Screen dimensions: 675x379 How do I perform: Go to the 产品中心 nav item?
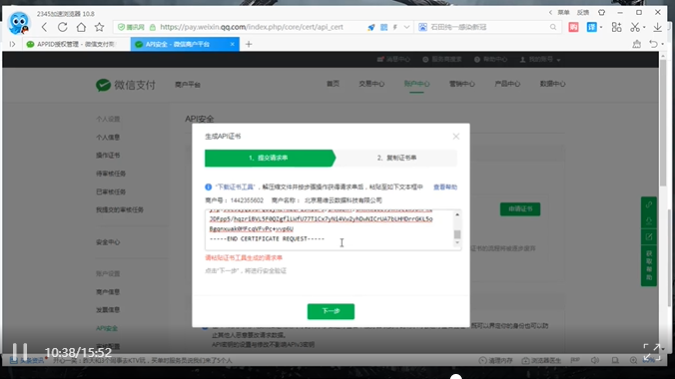pyautogui.click(x=507, y=84)
